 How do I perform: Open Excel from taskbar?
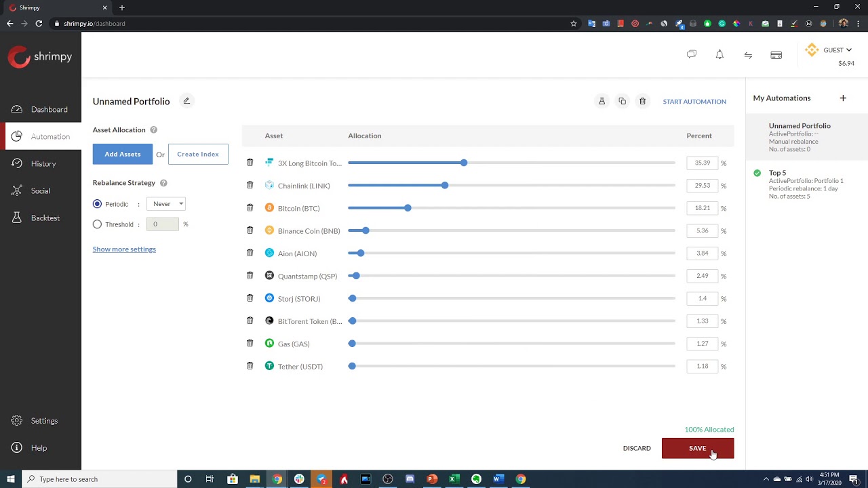pos(454,479)
